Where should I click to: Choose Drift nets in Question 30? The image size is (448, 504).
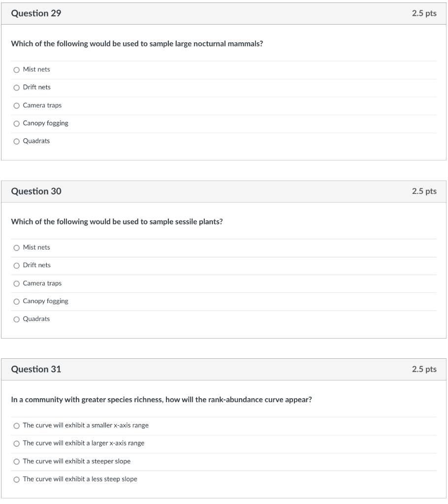pos(17,265)
